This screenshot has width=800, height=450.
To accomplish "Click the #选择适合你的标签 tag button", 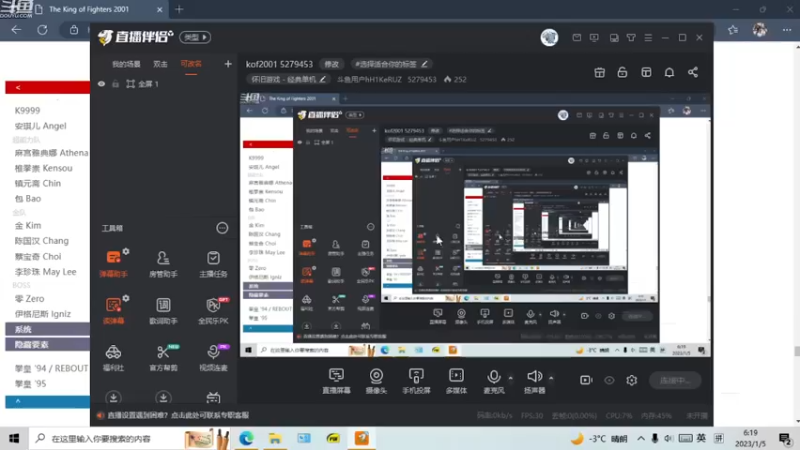I will [x=391, y=64].
